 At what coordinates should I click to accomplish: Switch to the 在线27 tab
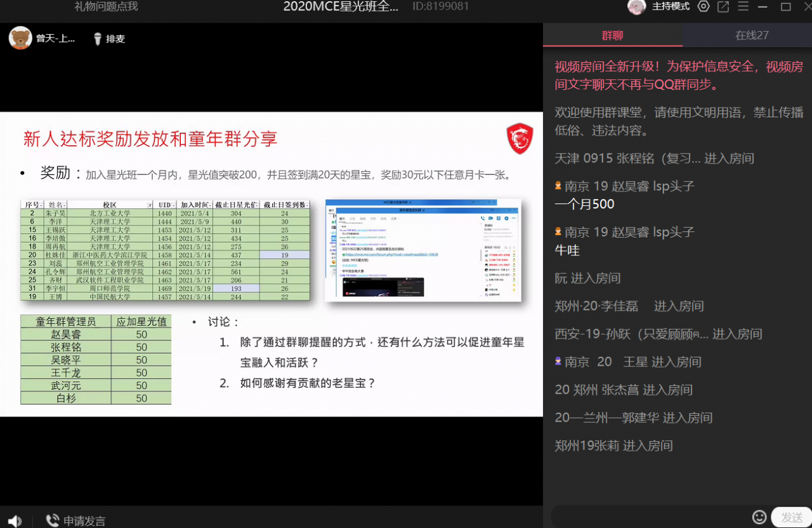point(752,35)
